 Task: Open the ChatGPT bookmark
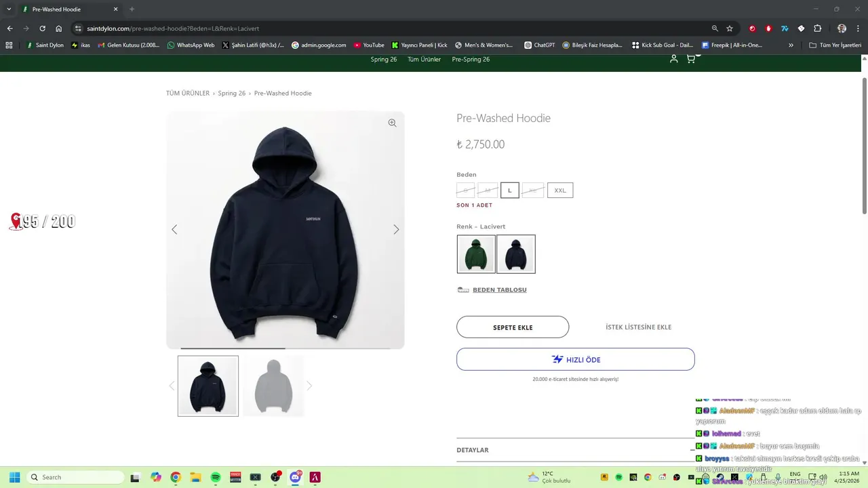pos(539,45)
